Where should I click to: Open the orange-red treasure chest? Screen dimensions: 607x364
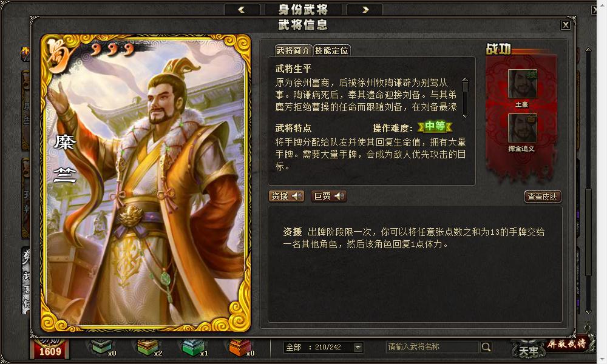point(239,346)
